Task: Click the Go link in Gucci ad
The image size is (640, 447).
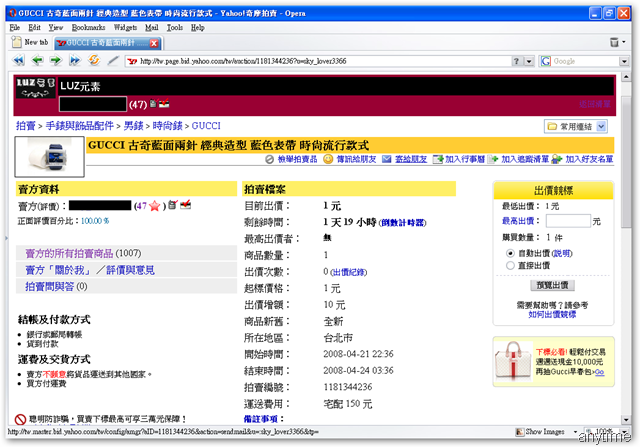Action: coord(599,372)
